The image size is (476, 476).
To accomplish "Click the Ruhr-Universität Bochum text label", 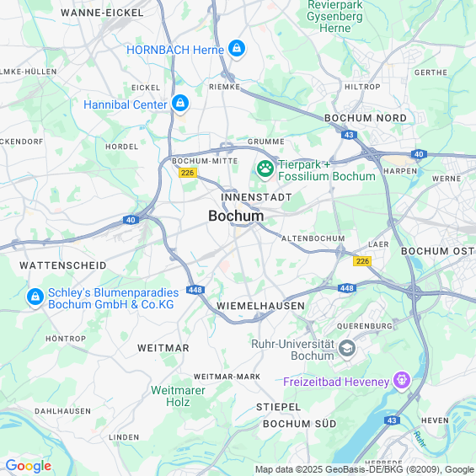I will (292, 350).
